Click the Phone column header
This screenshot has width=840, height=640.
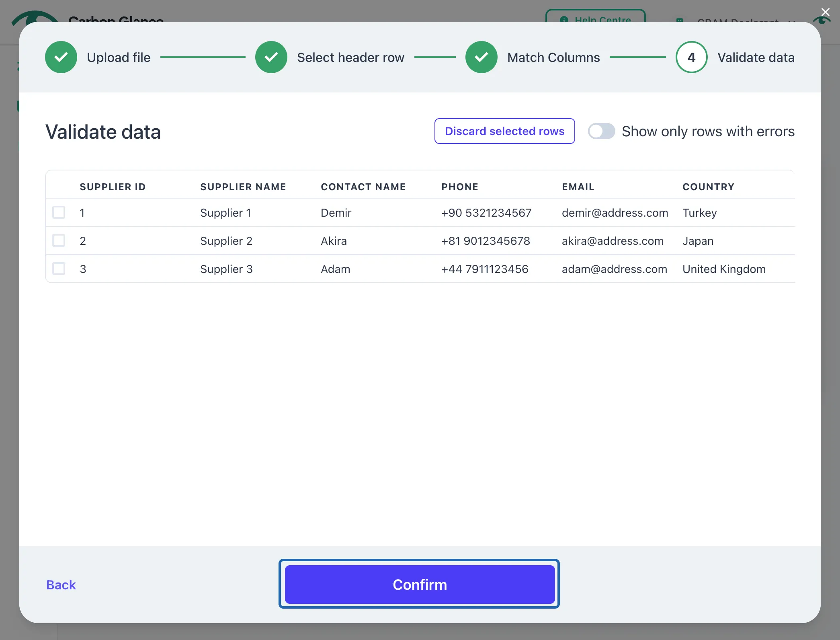click(460, 187)
